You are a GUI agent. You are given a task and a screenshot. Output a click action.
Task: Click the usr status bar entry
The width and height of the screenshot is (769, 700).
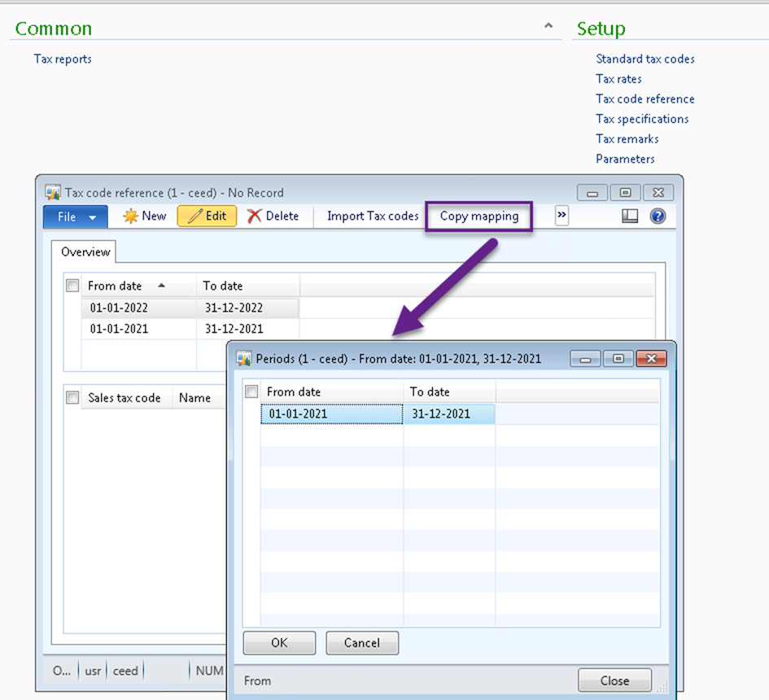point(93,671)
